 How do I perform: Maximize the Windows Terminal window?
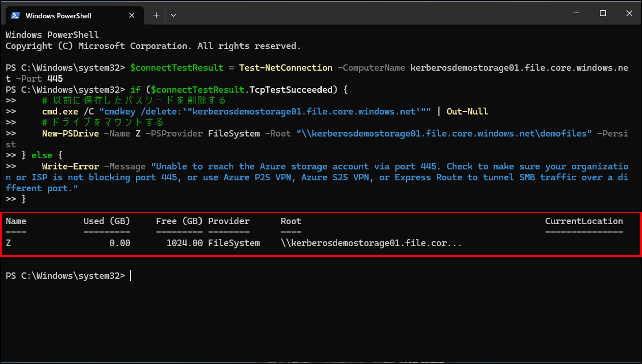(x=603, y=13)
